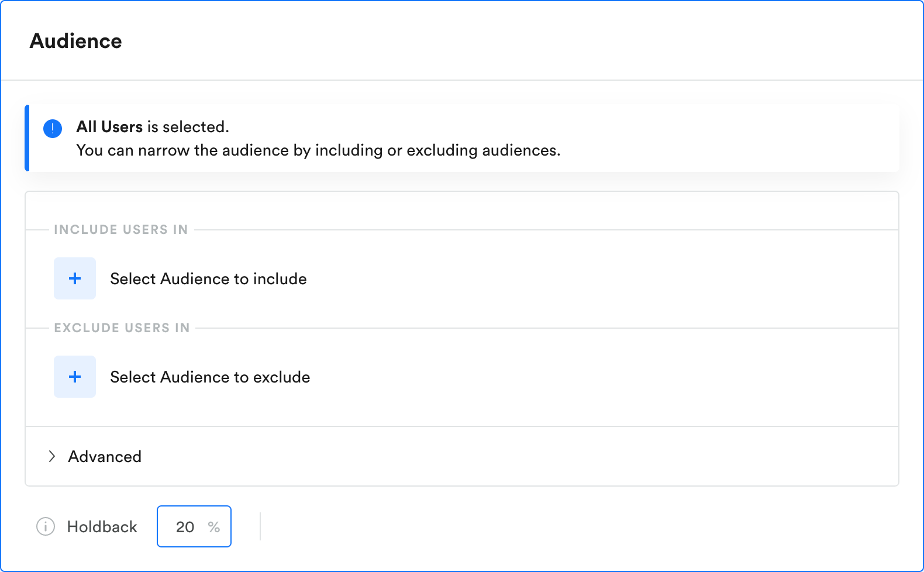The height and width of the screenshot is (572, 924).
Task: Click the Holdback label
Action: point(102,527)
